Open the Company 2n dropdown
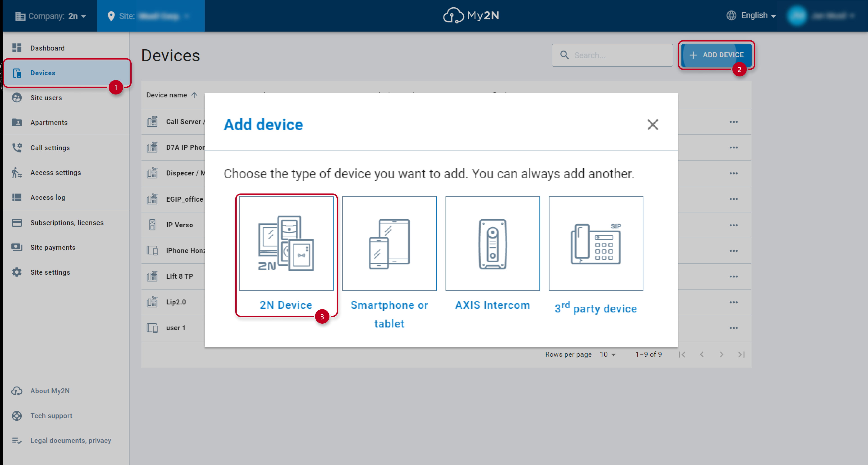The height and width of the screenshot is (465, 868). (x=50, y=16)
